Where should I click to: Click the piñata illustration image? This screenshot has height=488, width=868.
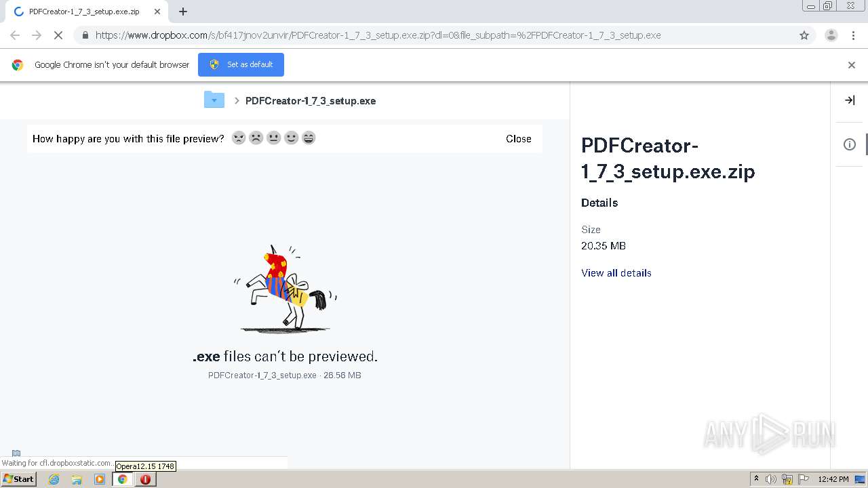coord(285,289)
